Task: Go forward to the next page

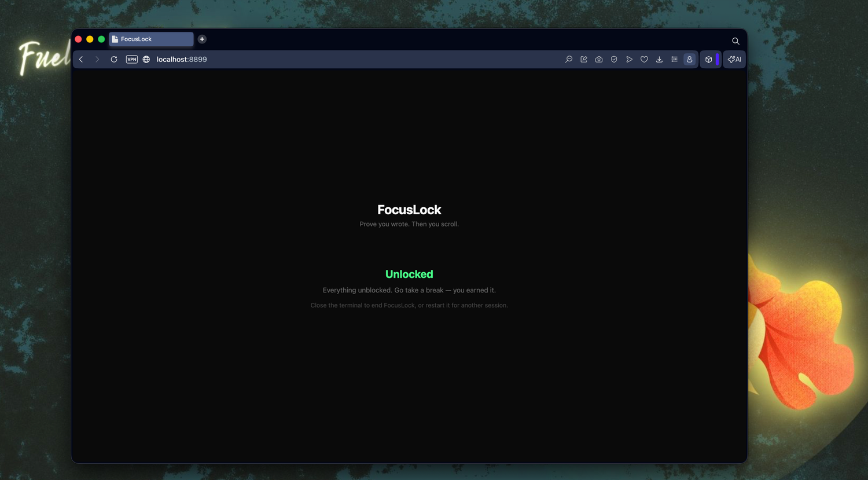Action: click(x=97, y=60)
